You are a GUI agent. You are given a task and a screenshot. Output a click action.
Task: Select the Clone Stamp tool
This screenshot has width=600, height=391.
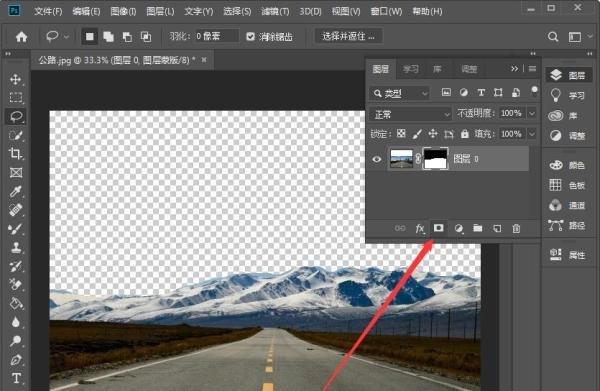[x=16, y=247]
